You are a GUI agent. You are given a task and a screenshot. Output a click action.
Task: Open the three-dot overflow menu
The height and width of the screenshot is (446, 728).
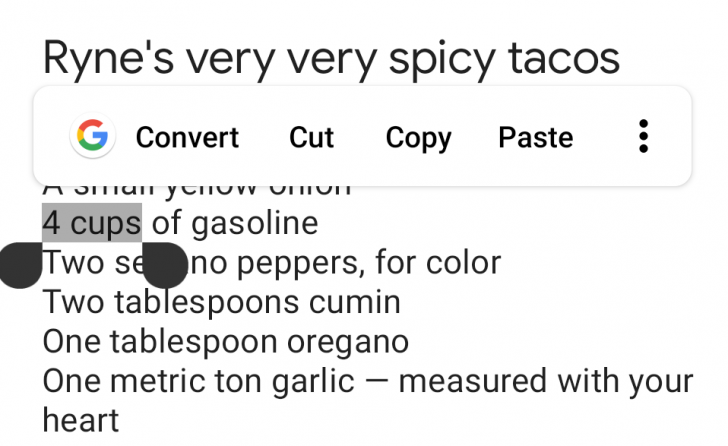pyautogui.click(x=644, y=137)
